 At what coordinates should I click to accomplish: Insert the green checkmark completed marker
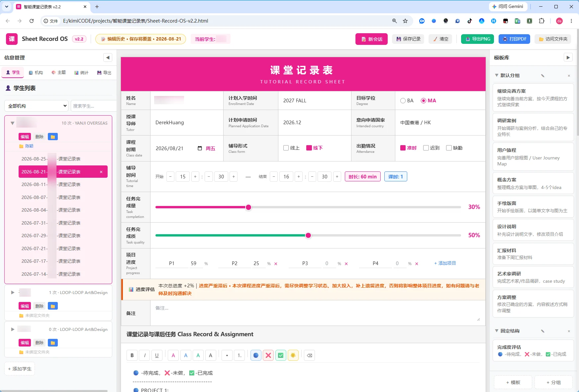pyautogui.click(x=281, y=355)
